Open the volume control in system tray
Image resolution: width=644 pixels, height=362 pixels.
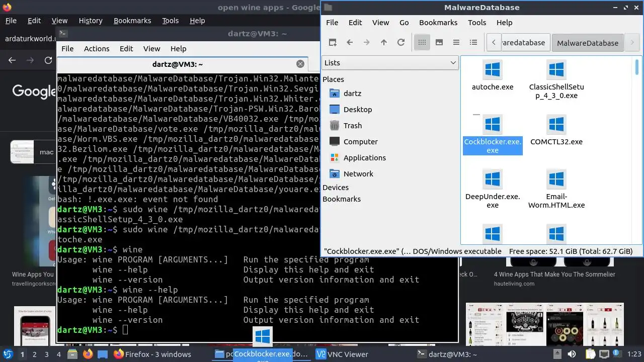coord(573,354)
